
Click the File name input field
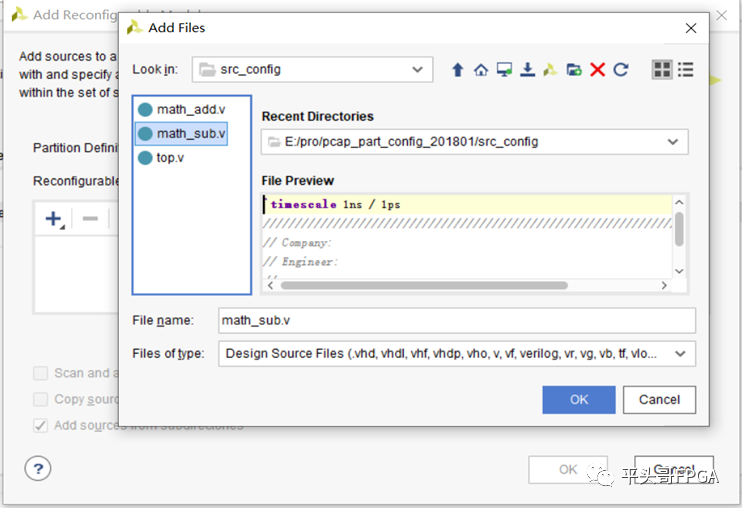pos(457,321)
